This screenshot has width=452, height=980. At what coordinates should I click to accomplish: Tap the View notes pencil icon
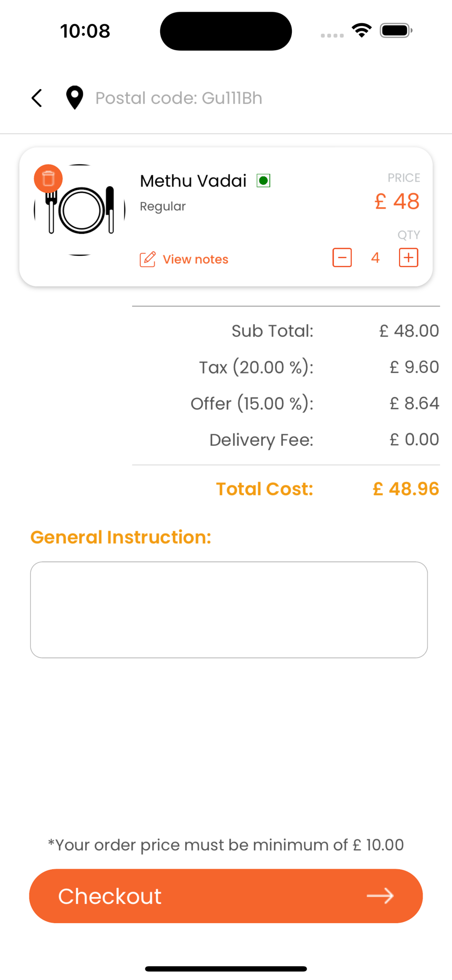tap(147, 259)
